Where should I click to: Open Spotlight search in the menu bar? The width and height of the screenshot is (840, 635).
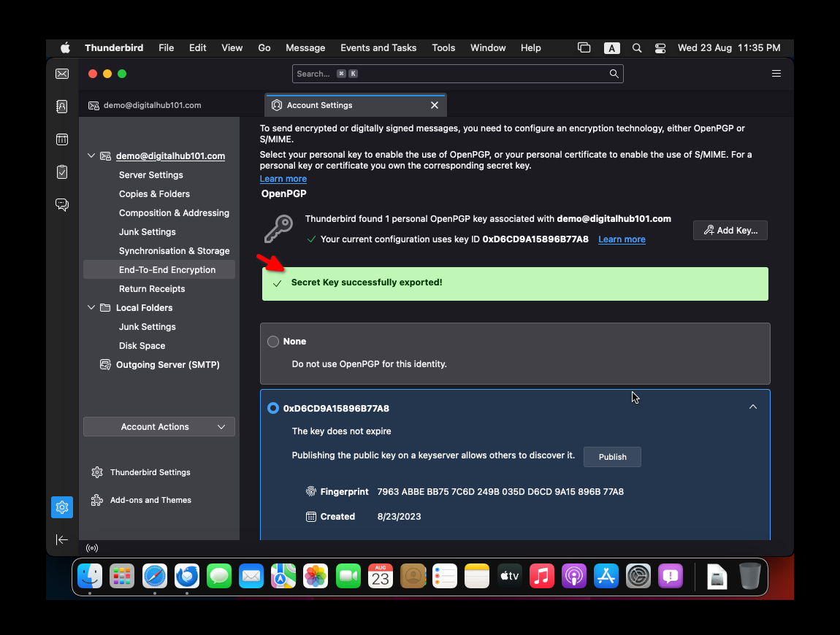637,48
